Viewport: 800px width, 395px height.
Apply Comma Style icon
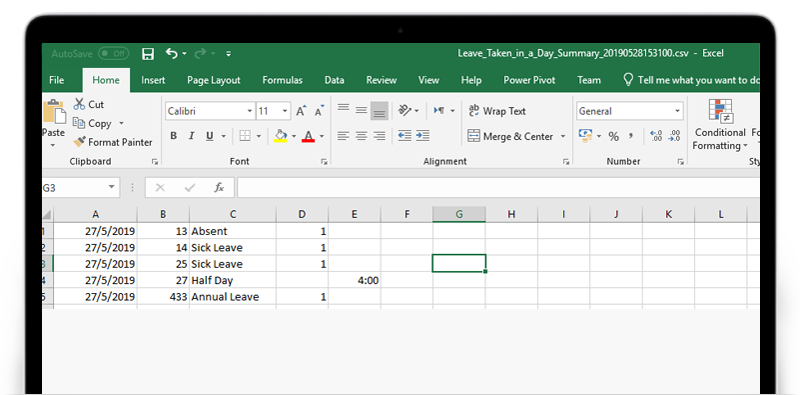coord(632,136)
